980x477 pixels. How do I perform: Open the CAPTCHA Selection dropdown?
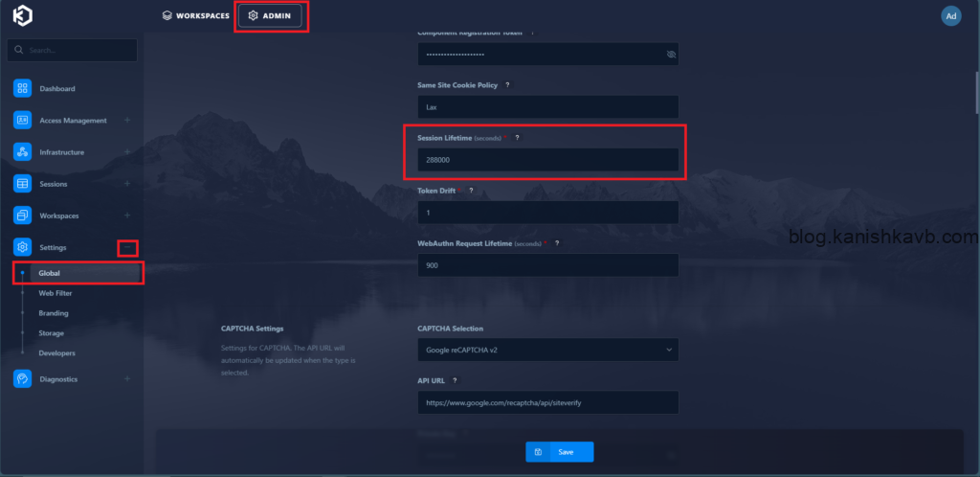[547, 351]
